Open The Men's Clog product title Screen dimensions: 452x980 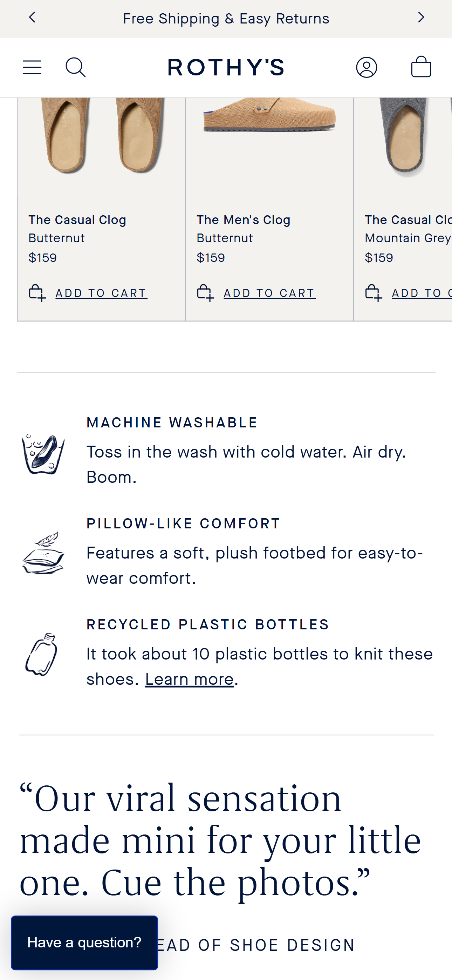pyautogui.click(x=243, y=220)
